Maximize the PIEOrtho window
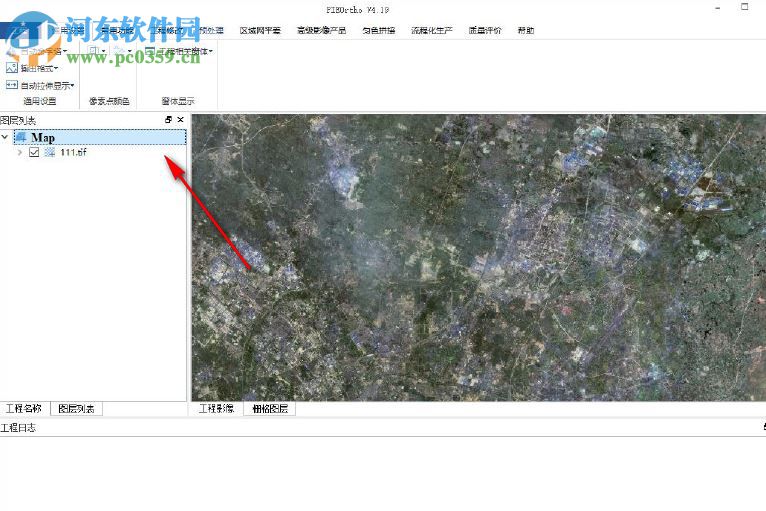This screenshot has width=766, height=511. (x=745, y=7)
